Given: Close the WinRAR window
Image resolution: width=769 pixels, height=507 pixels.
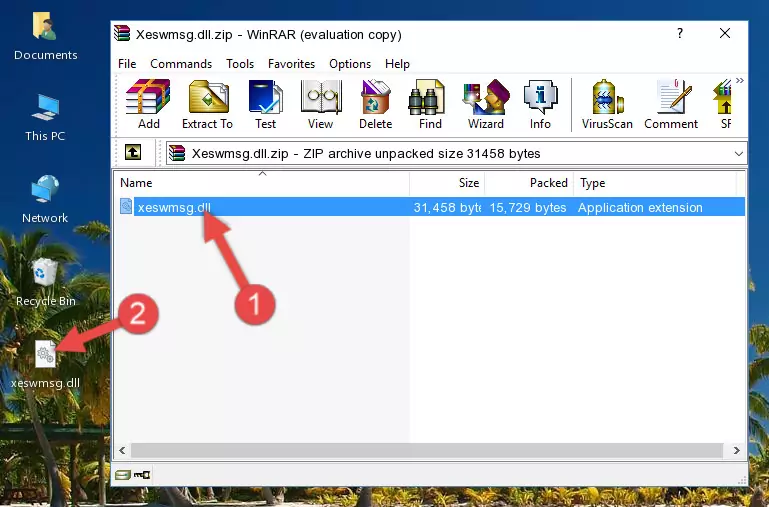Looking at the screenshot, I should coord(725,33).
